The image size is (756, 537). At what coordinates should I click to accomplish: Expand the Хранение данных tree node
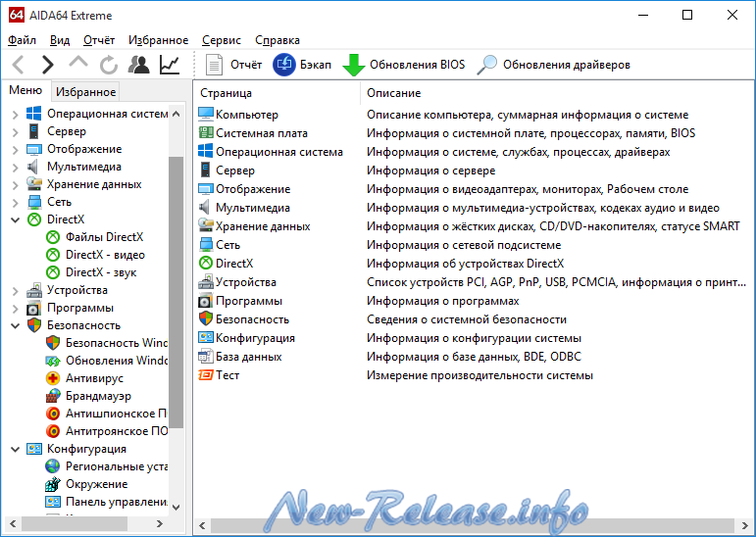tap(15, 185)
